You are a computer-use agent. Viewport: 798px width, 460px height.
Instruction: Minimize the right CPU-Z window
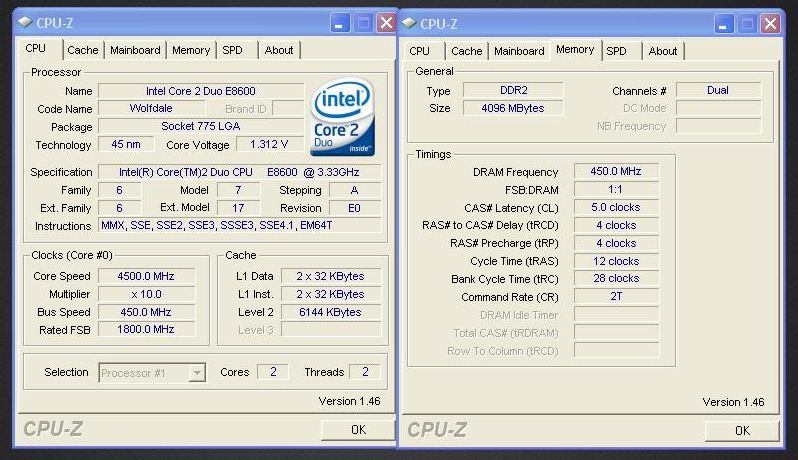click(723, 24)
